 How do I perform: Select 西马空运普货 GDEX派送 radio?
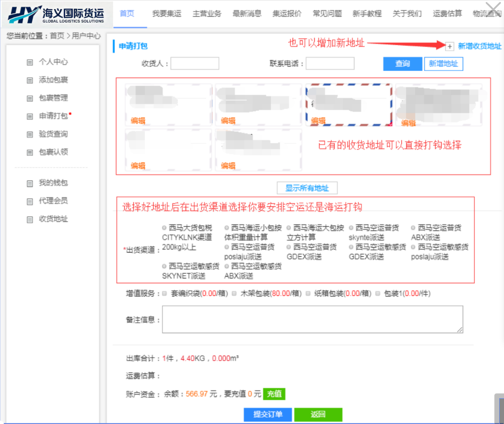click(x=289, y=247)
